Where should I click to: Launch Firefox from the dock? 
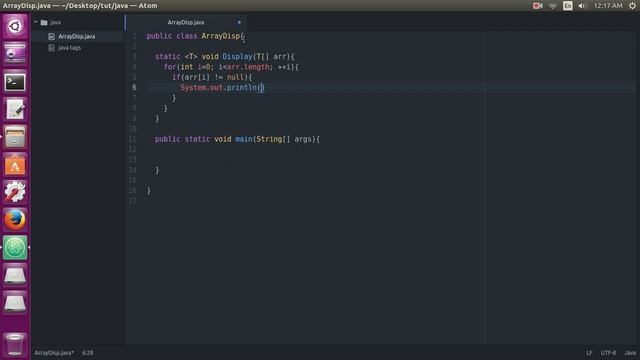click(15, 220)
